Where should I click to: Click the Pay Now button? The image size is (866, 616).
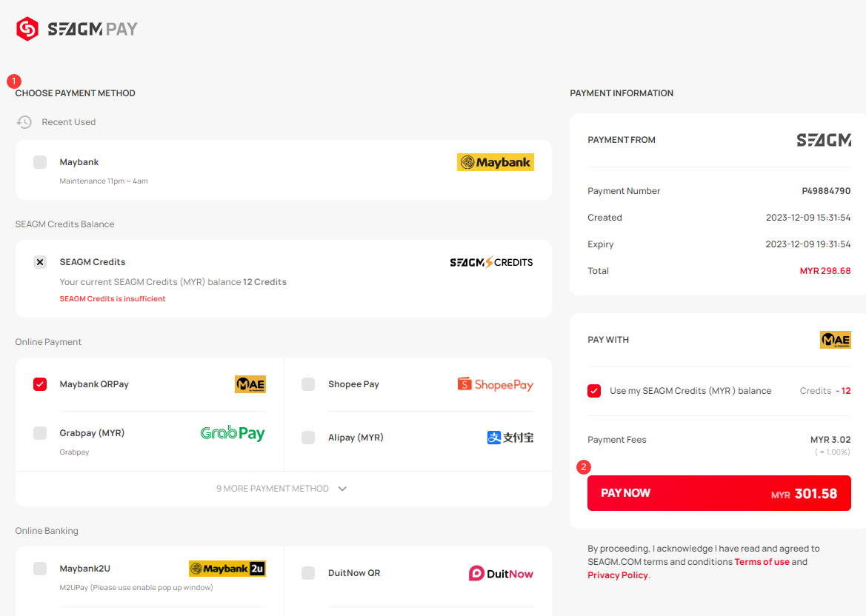click(719, 493)
